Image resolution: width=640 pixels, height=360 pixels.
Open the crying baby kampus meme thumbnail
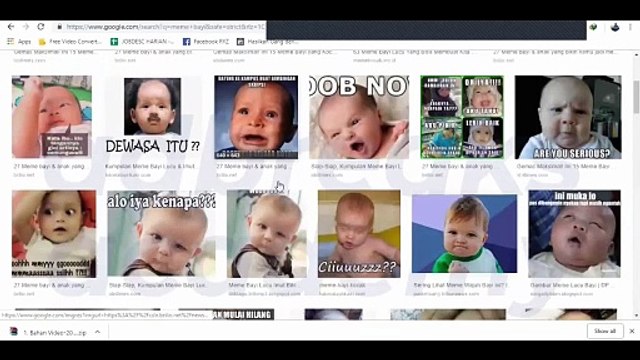pos(256,117)
